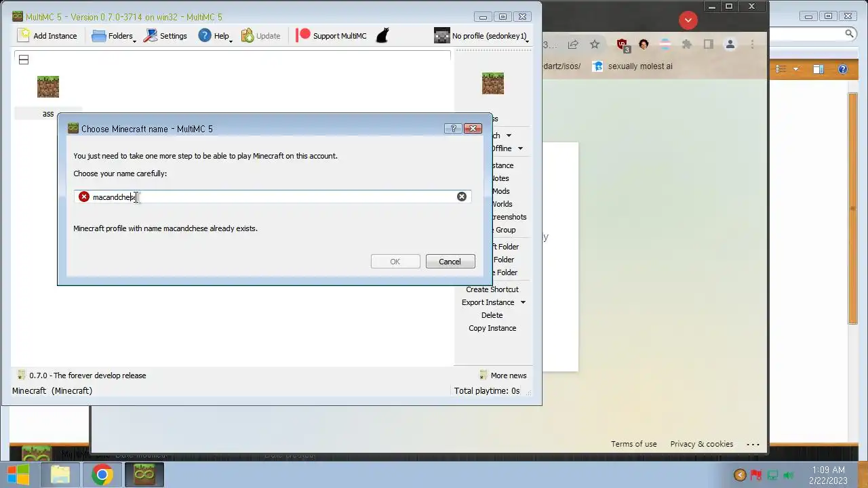The image size is (868, 488).
Task: Open the Offline launch dropdown arrow
Action: tap(520, 148)
